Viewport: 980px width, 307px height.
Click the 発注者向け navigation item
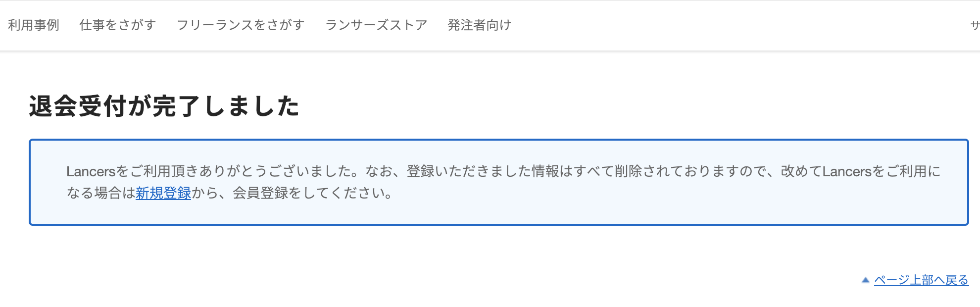coord(479,25)
